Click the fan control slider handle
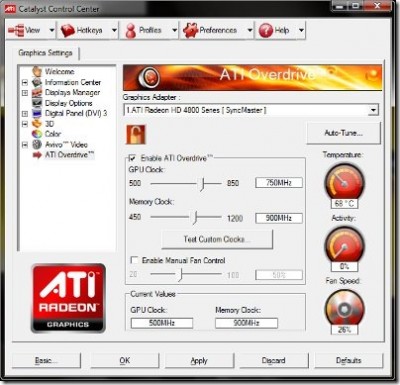 pos(180,275)
